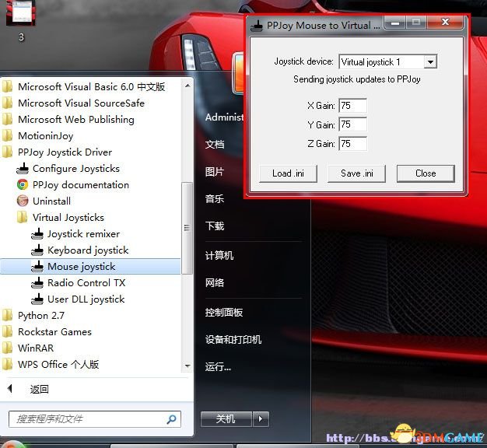
Task: Open 控制面板 Control Panel
Action: pos(224,313)
